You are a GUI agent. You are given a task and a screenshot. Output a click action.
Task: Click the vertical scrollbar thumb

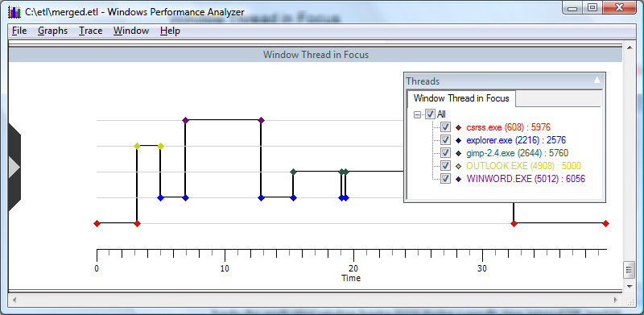630,270
